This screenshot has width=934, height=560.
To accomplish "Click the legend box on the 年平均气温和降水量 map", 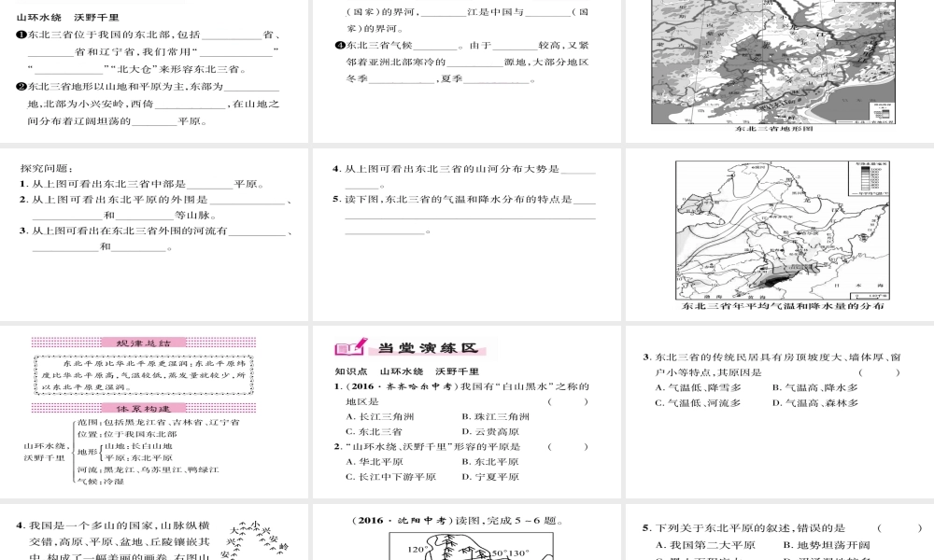I will [868, 178].
